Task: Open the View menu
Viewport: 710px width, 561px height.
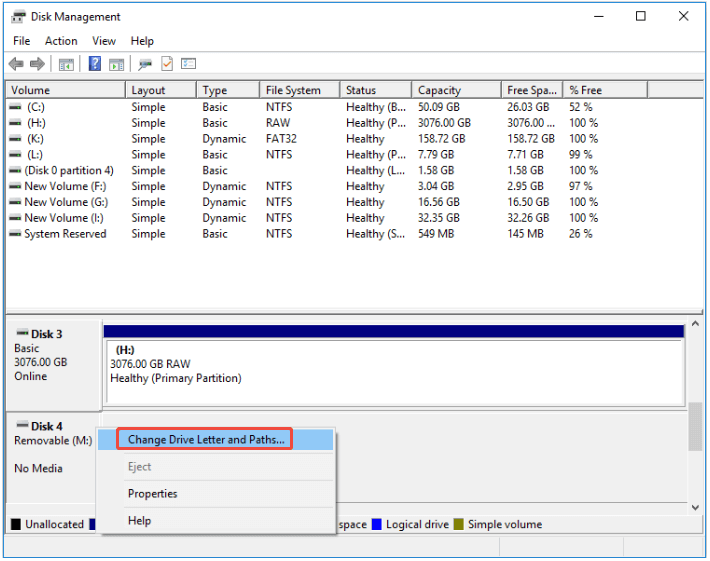Action: point(104,41)
